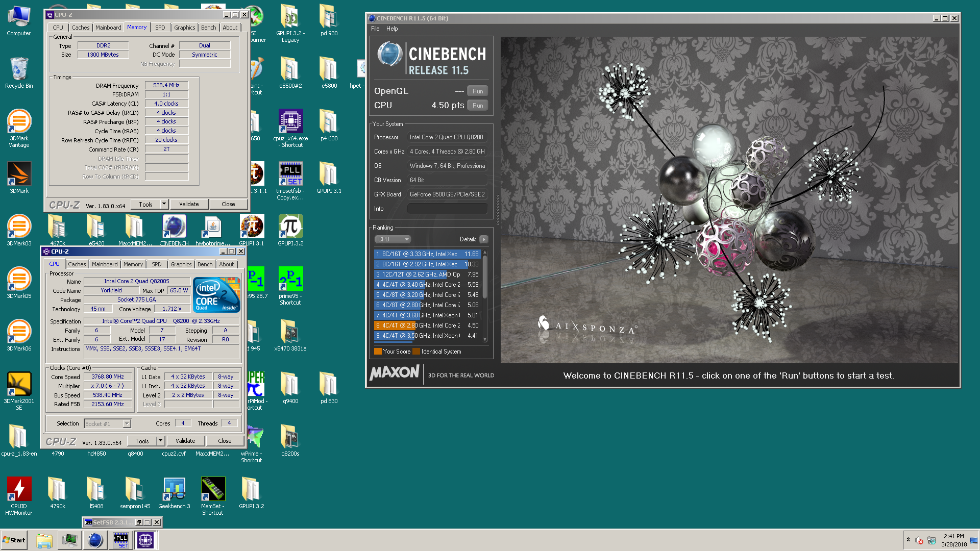Open Cinebench Help menu
980x551 pixels.
click(392, 29)
